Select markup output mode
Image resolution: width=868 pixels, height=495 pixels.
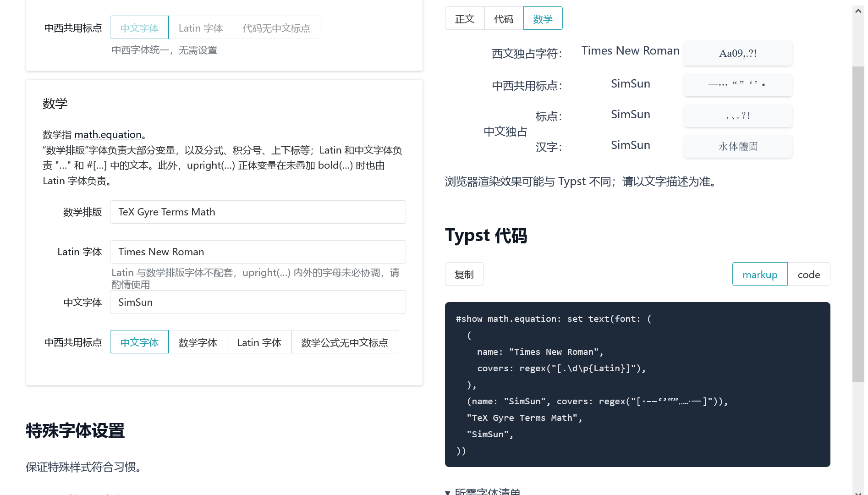[x=759, y=274]
